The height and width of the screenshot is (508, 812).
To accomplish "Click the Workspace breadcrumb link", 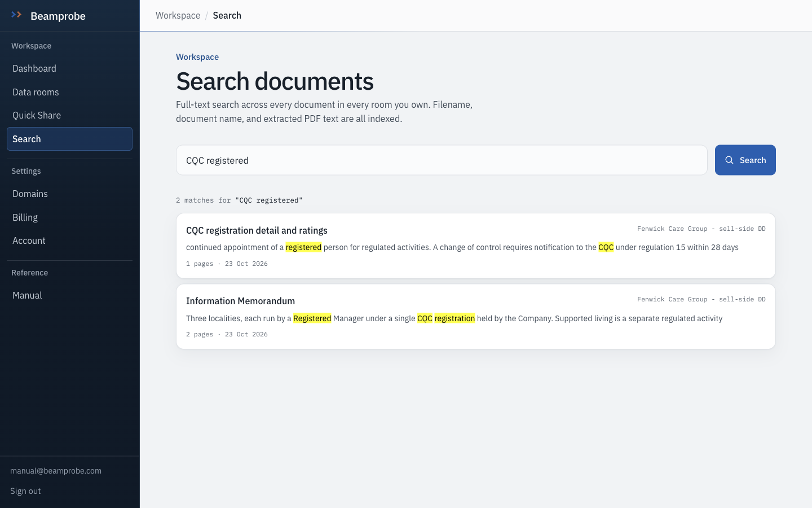I will click(x=178, y=15).
